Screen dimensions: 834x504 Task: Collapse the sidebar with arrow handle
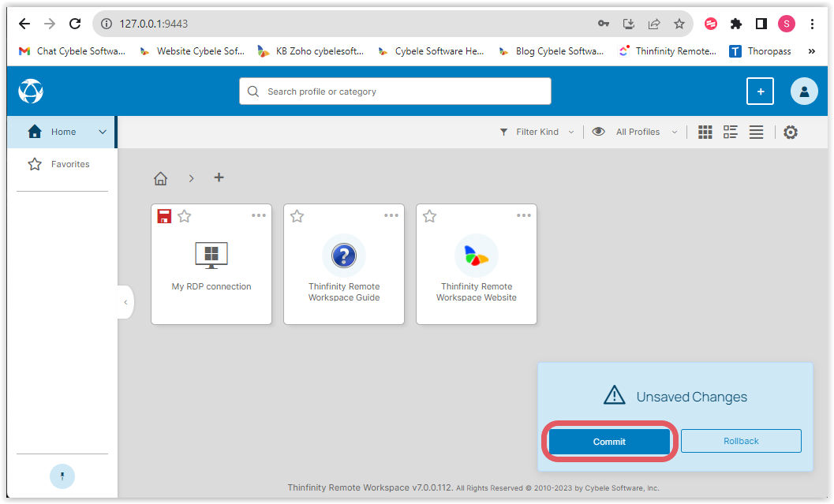(125, 302)
